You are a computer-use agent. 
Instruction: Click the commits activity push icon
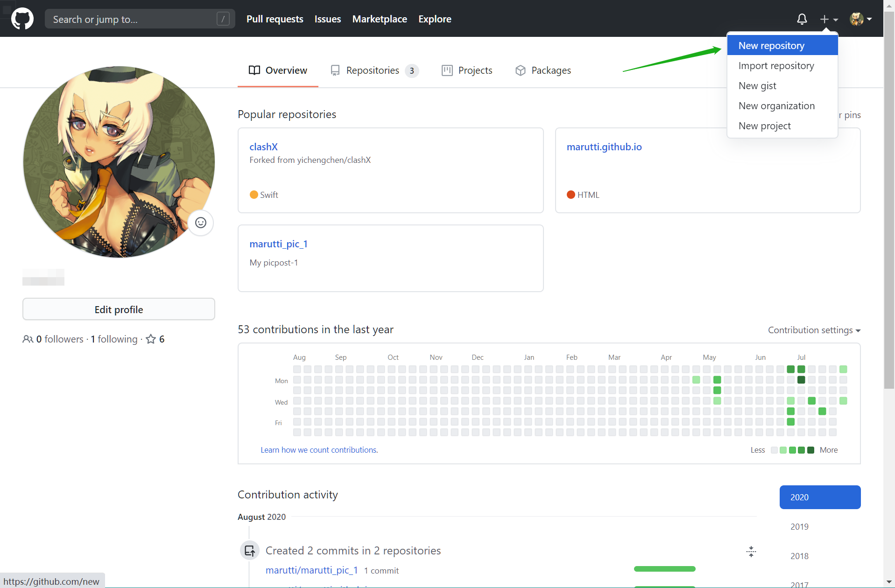pos(250,551)
